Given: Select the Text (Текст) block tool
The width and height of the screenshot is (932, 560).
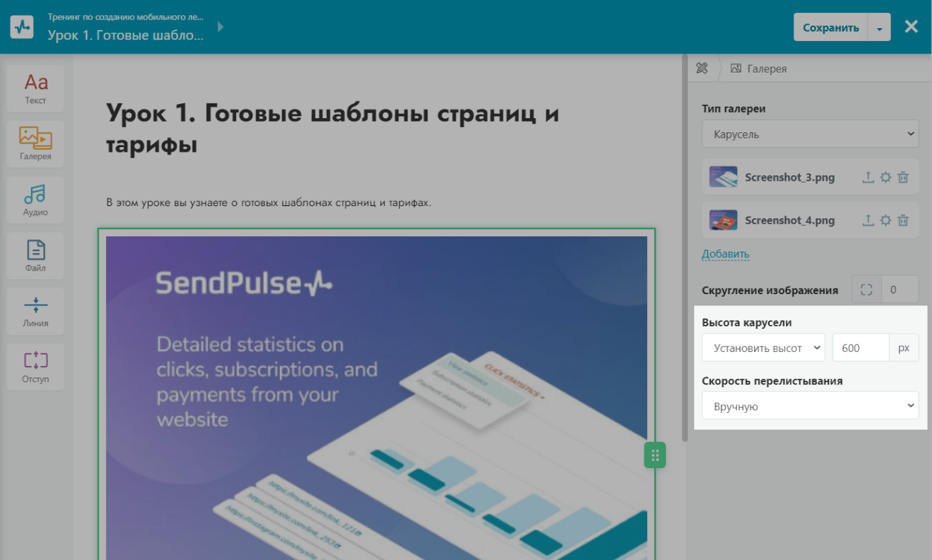Looking at the screenshot, I should click(x=36, y=88).
